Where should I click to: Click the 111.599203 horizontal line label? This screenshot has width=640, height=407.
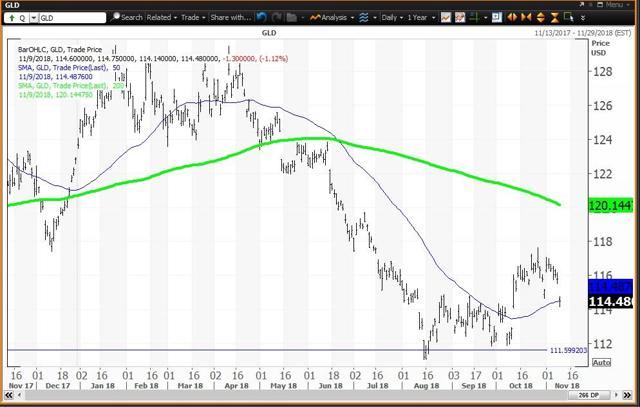tap(568, 351)
